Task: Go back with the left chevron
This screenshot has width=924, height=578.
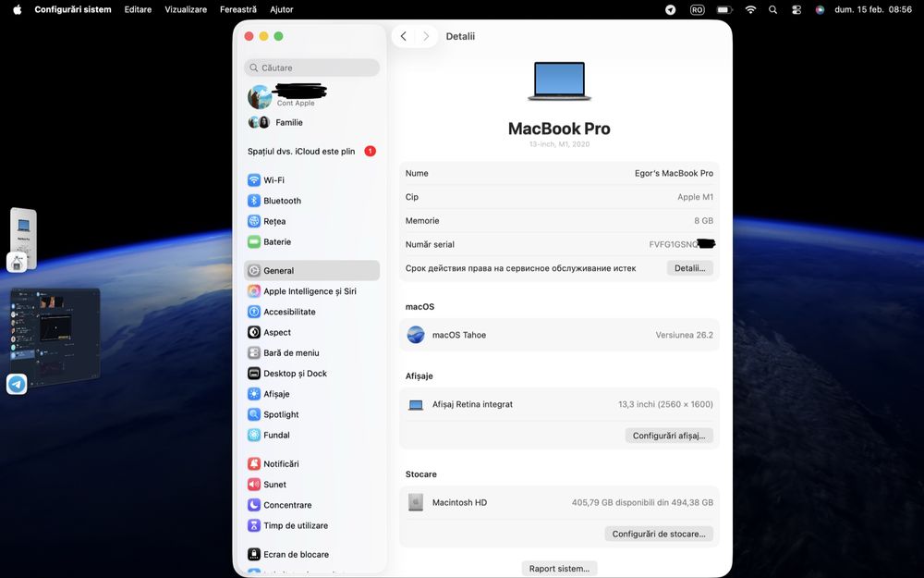Action: 404,36
